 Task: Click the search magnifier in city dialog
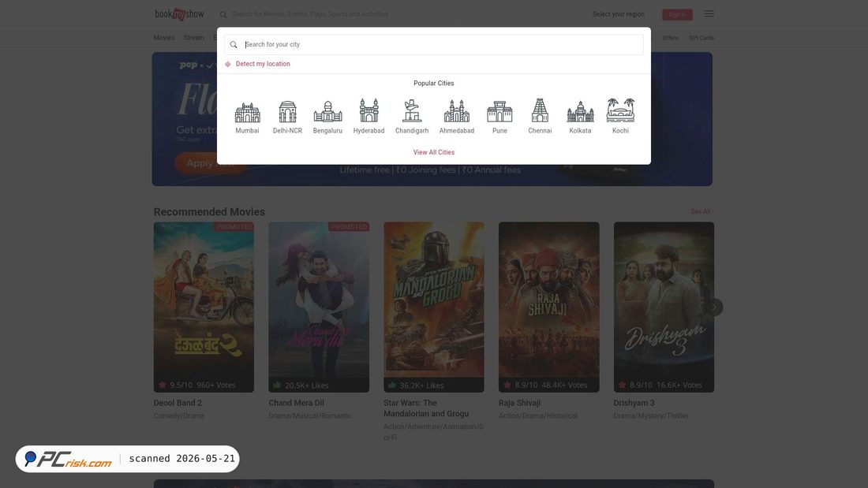[234, 45]
